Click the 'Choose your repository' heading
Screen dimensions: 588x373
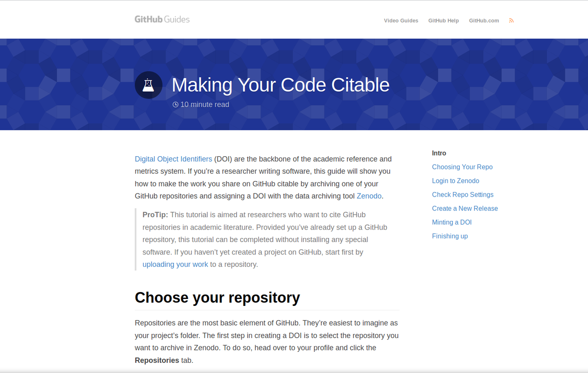217,297
